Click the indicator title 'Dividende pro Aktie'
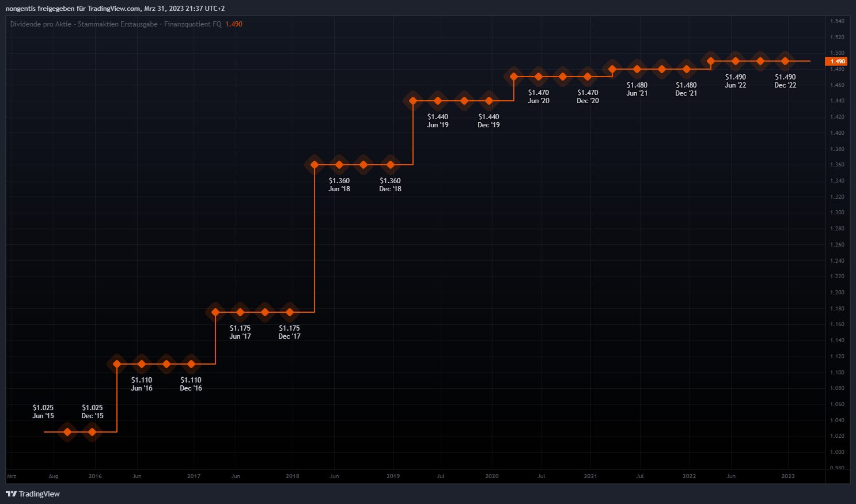 [41, 24]
